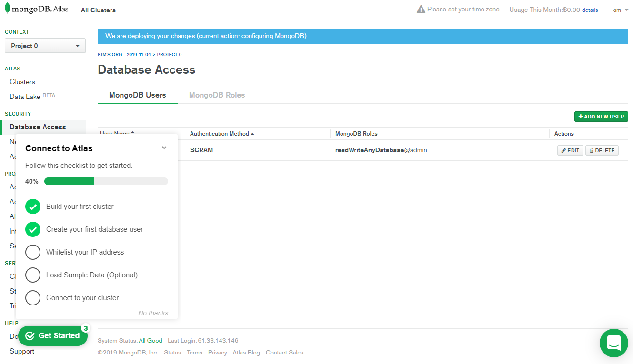The image size is (633, 364).
Task: Open footer Atlas Blog link
Action: click(x=246, y=353)
